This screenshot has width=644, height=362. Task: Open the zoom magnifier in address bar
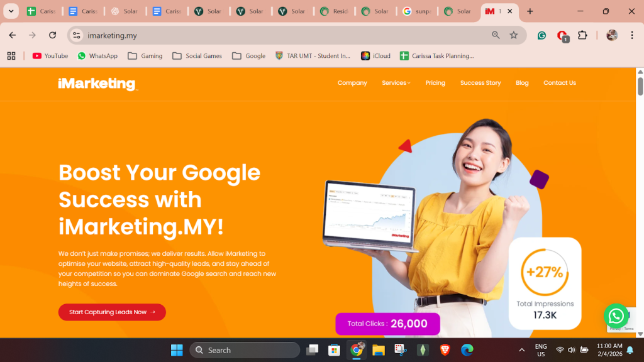click(x=496, y=35)
